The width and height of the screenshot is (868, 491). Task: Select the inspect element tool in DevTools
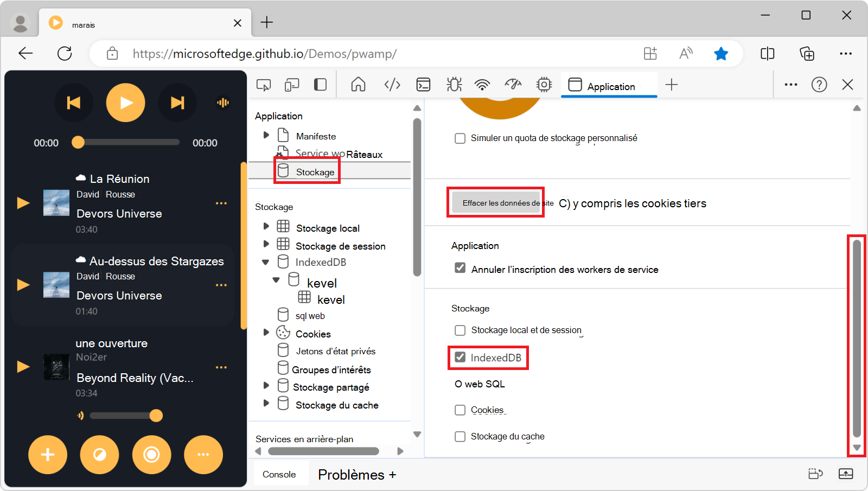[x=264, y=85]
